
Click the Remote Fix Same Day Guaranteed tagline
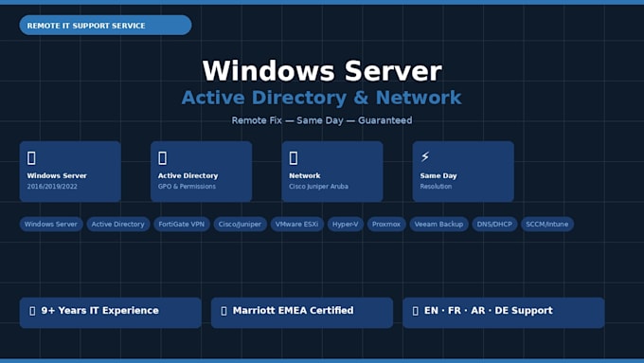click(x=322, y=120)
